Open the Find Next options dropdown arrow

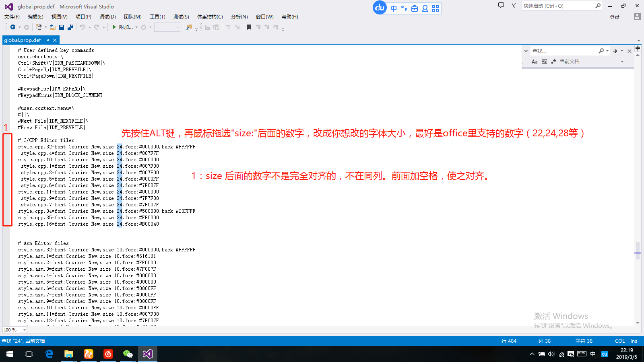coord(622,51)
